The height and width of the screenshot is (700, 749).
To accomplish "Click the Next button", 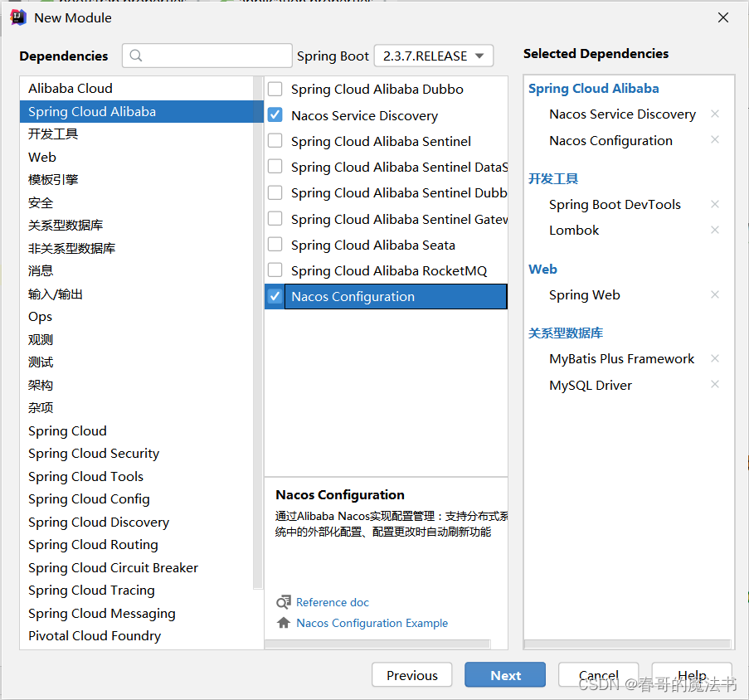I will 505,674.
